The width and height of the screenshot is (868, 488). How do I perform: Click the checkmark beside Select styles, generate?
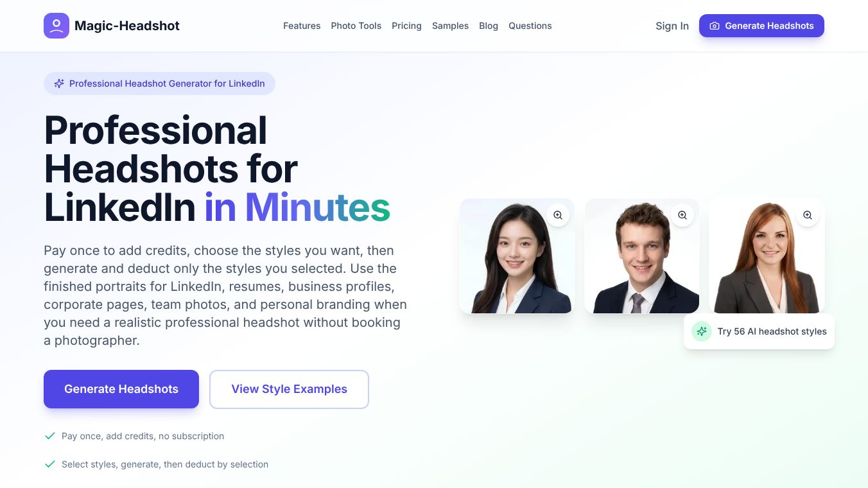click(x=50, y=464)
